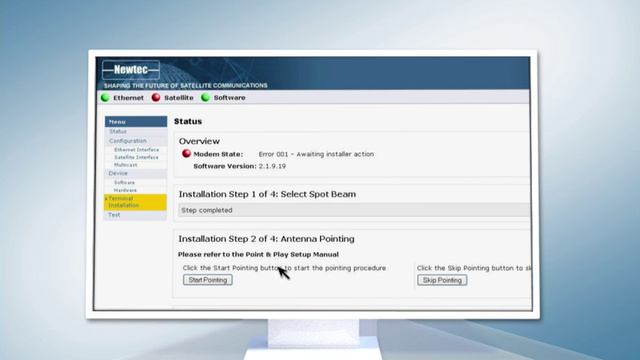Click the 'Overview' section heading
This screenshot has height=360, width=640.
pyautogui.click(x=199, y=141)
